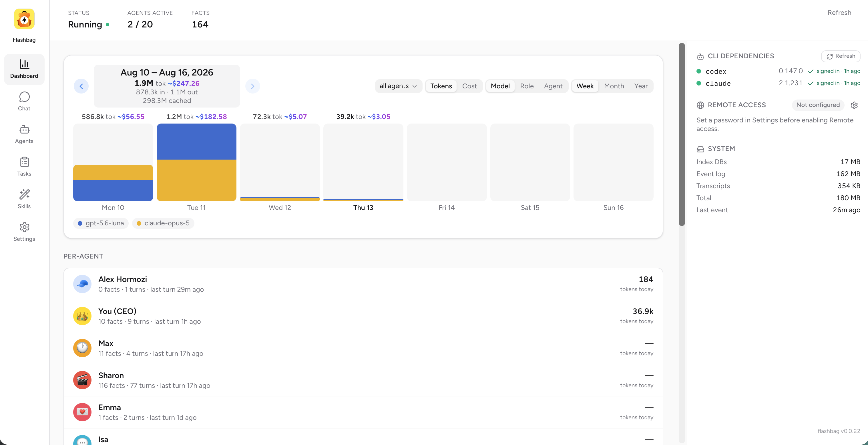Click the Event log 162 MB row
The image size is (868, 445).
click(778, 174)
